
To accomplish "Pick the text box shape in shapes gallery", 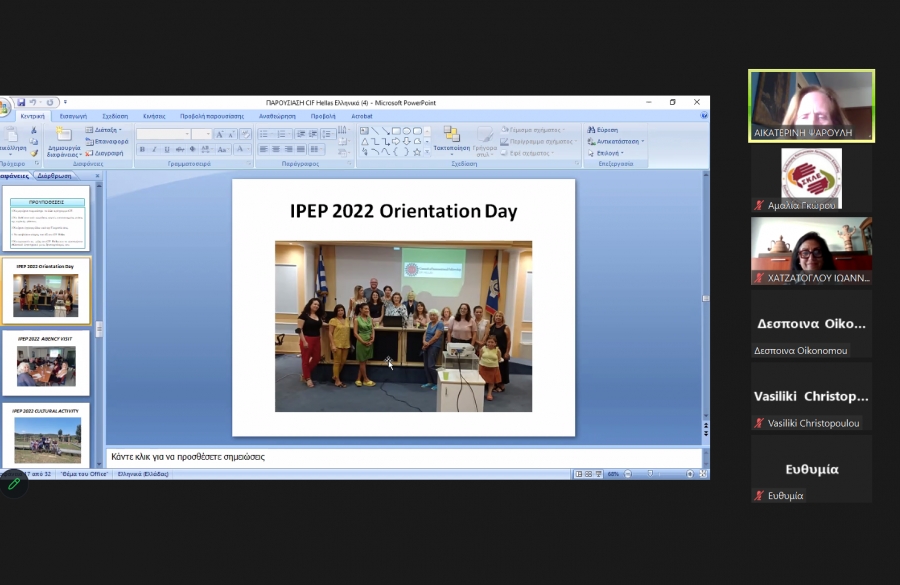I will 364,131.
